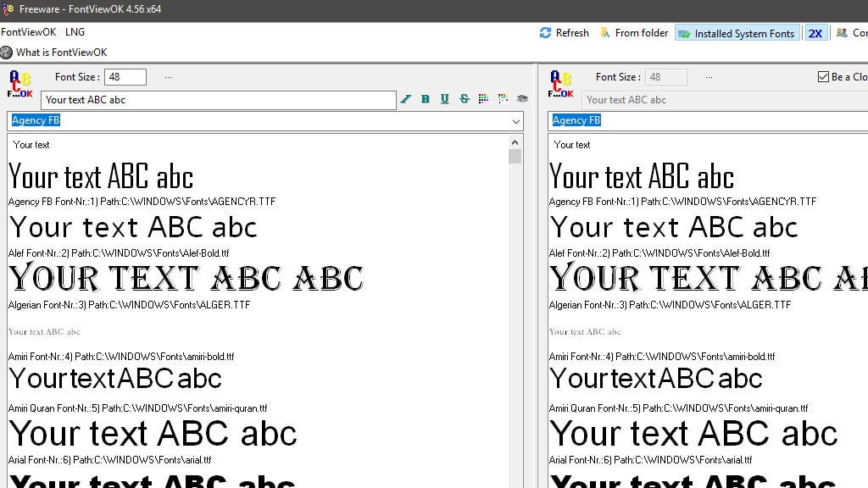Toggle italic style in left panel

point(406,99)
